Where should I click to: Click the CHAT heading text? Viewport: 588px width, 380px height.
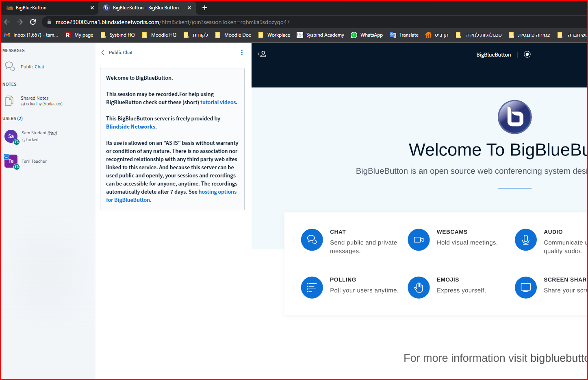(x=338, y=232)
